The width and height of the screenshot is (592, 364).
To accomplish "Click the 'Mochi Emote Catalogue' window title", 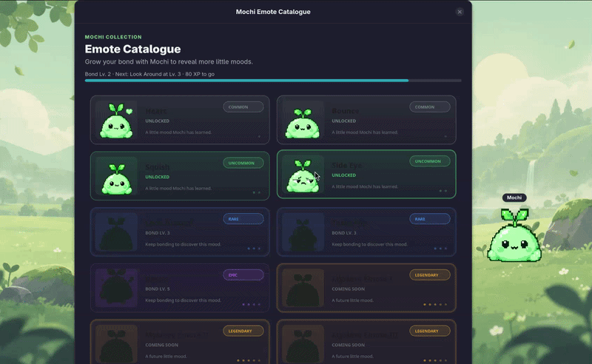I will (273, 12).
